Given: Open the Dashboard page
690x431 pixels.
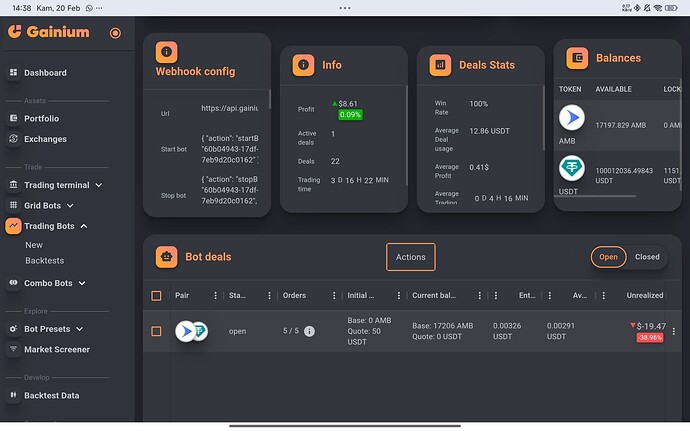Looking at the screenshot, I should (45, 73).
